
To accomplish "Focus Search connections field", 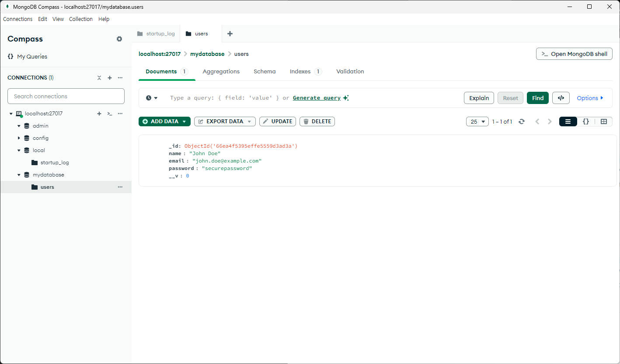I will tap(66, 96).
